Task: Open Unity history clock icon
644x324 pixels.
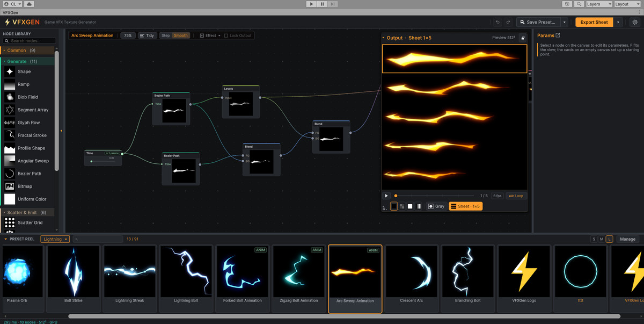Action: [568, 4]
